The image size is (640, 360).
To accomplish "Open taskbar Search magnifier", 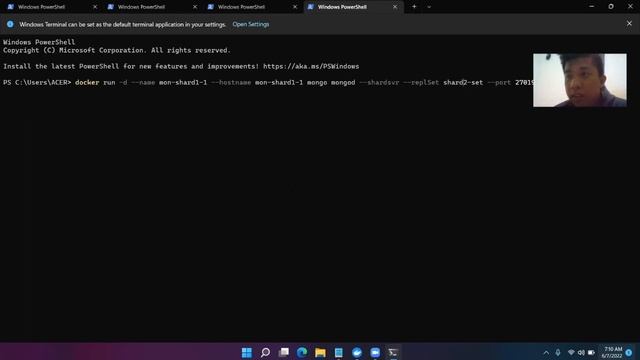I will click(265, 352).
